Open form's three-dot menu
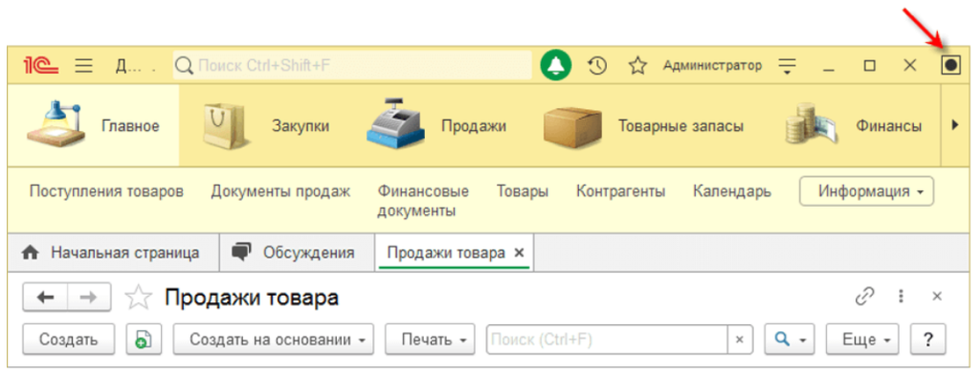980x376 pixels. 901,296
